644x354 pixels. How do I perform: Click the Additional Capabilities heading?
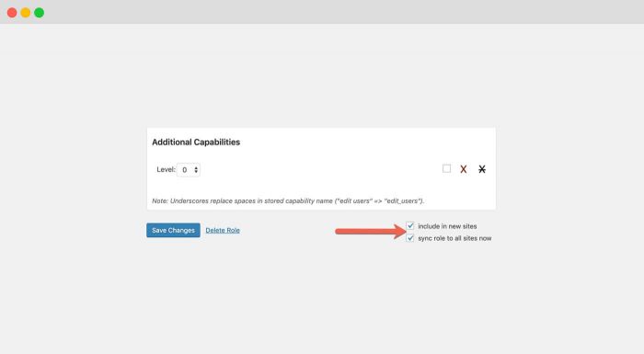196,143
